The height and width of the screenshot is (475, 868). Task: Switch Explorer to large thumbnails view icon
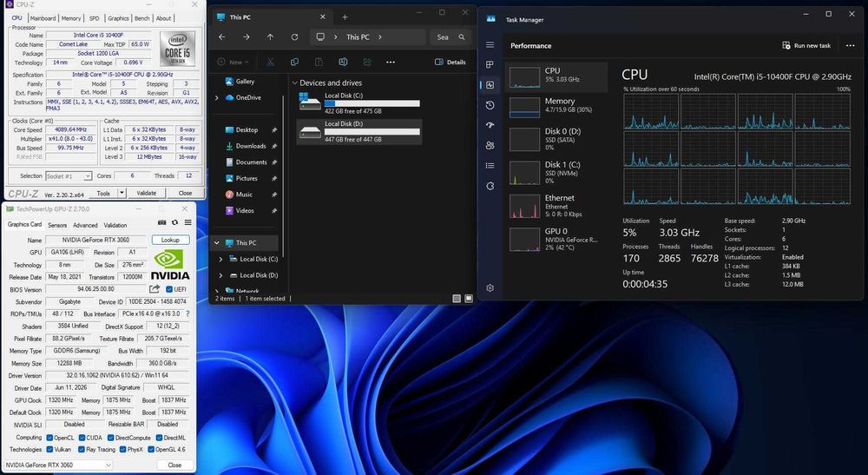pos(469,299)
